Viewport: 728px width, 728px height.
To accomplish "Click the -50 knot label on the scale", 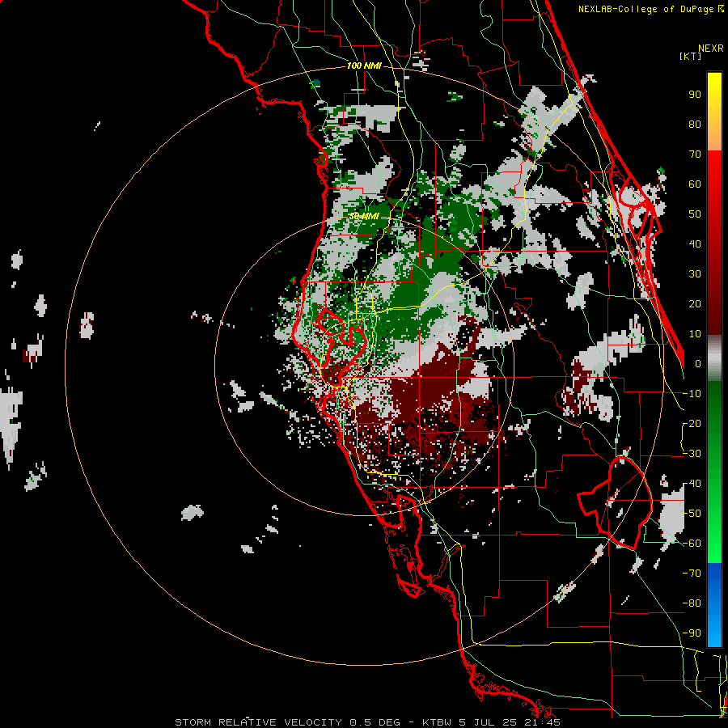I will coord(692,514).
